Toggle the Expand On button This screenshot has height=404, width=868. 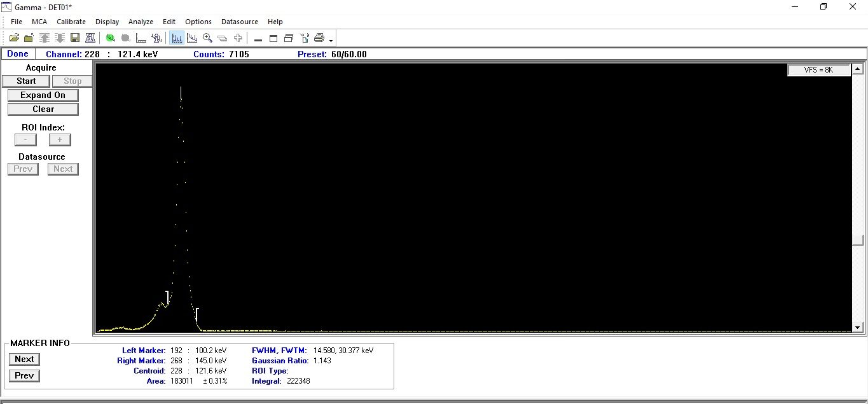point(43,95)
